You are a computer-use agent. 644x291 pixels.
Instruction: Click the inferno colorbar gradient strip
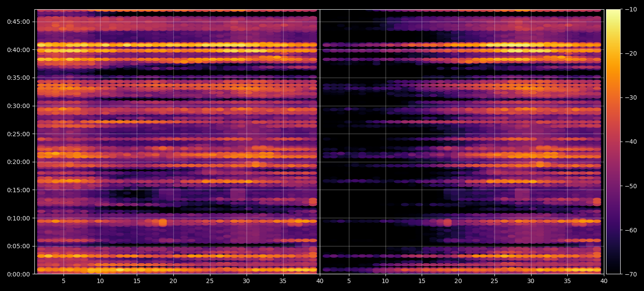[613, 142]
